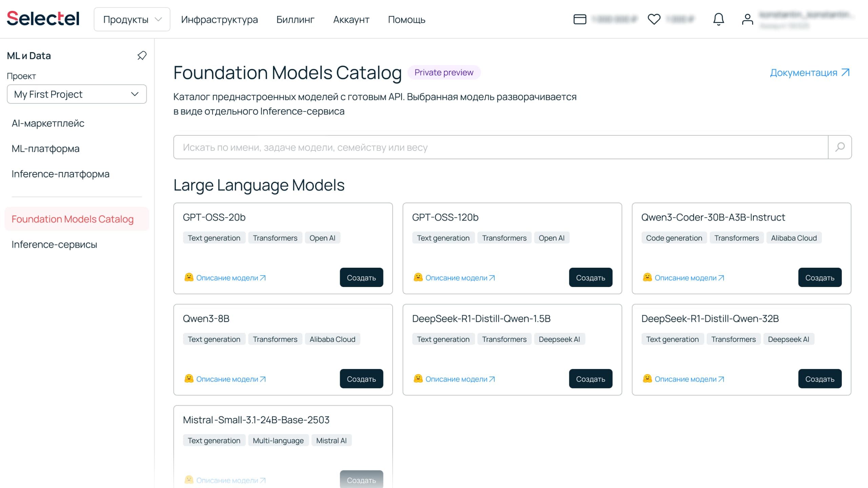The height and width of the screenshot is (488, 868).
Task: Click the billing card balance icon
Action: click(x=580, y=19)
